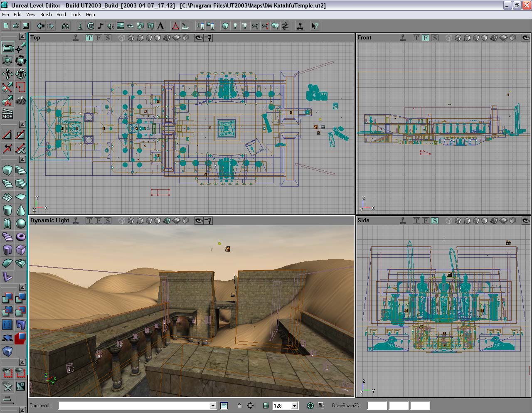532x413 pixels.
Task: Toggle realtime preview eye in Side viewport
Action: pyautogui.click(x=525, y=221)
